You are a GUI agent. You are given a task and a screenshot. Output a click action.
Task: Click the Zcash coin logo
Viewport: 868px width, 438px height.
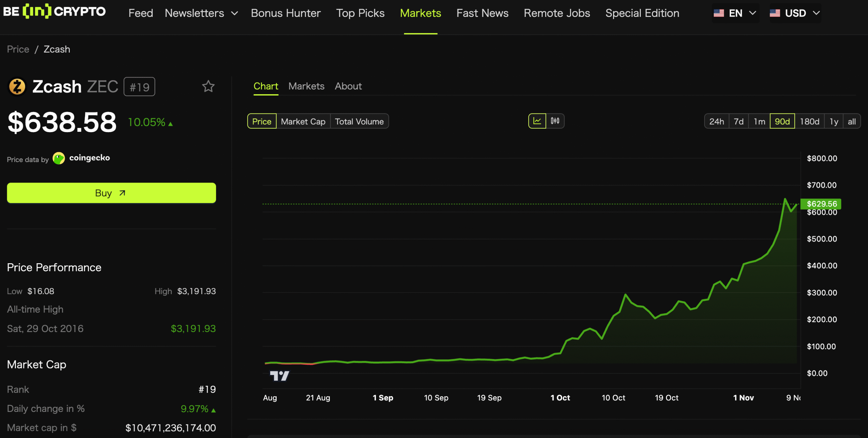(17, 86)
